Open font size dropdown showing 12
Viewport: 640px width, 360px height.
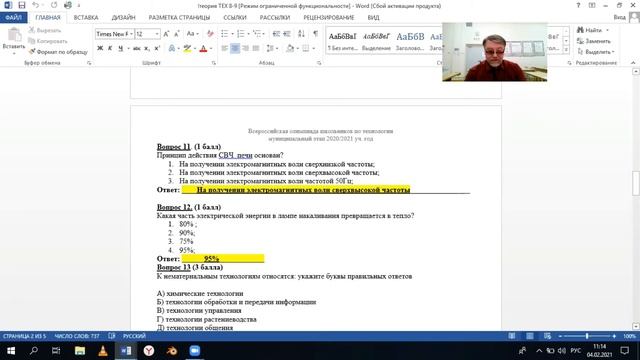click(157, 34)
